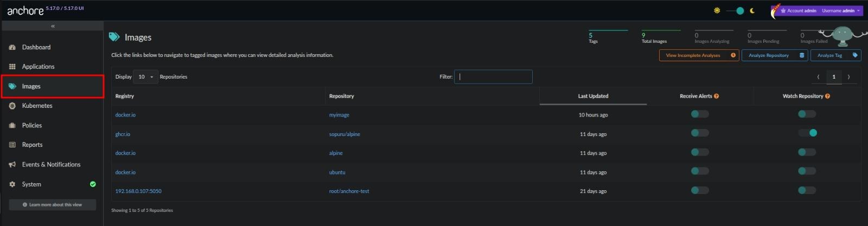The width and height of the screenshot is (868, 226).
Task: Open the alpine repository link
Action: (x=336, y=153)
